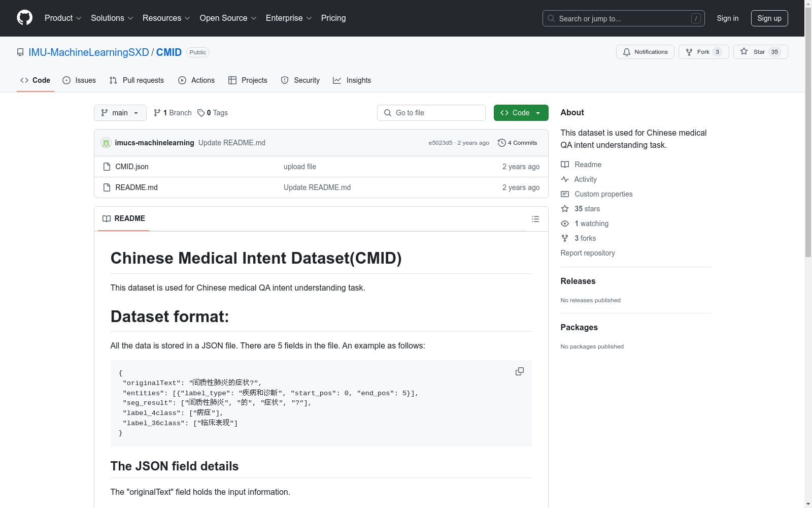Switch to the Issues tab
Viewport: 812px width, 508px height.
79,80
